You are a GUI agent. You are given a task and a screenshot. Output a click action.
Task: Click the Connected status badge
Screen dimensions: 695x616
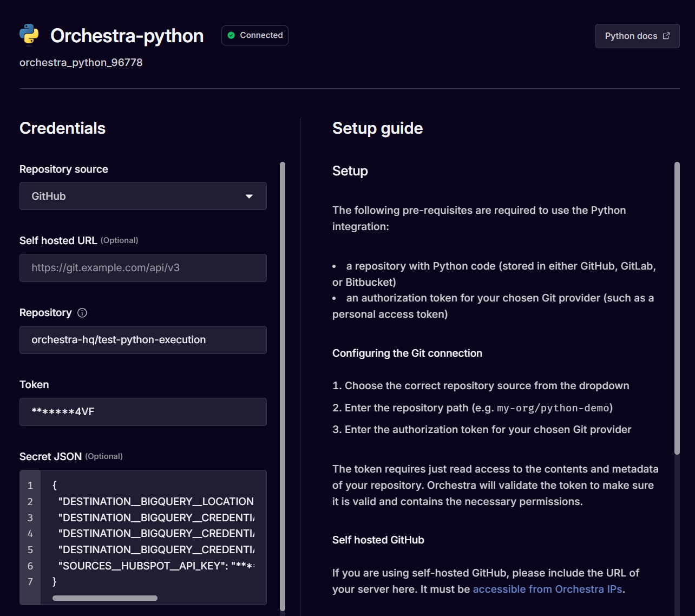coord(254,35)
